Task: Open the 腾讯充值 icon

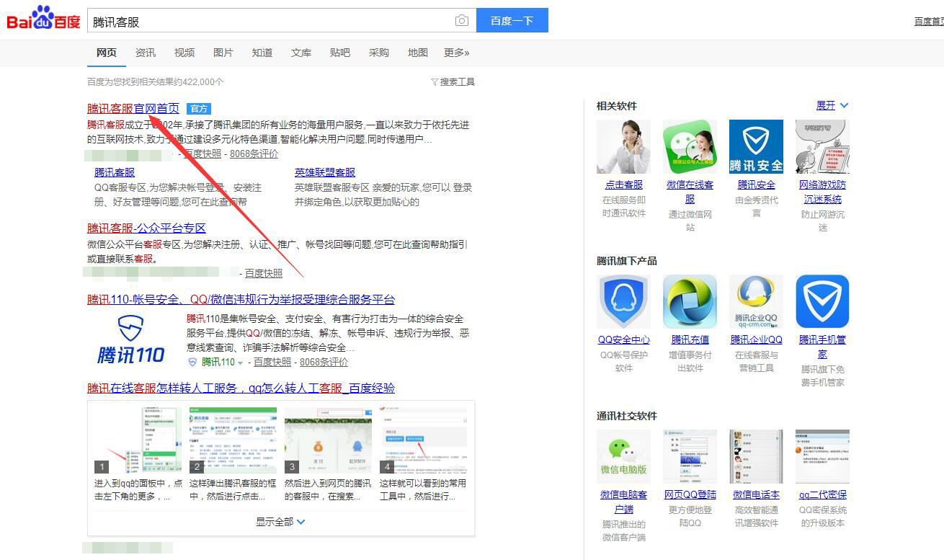Action: click(x=690, y=301)
